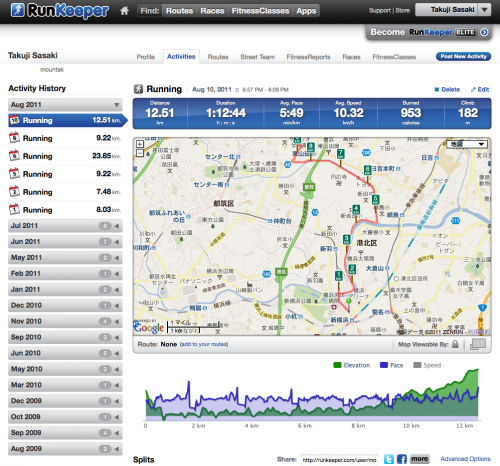Open the Support link
The width and height of the screenshot is (500, 466).
(379, 11)
